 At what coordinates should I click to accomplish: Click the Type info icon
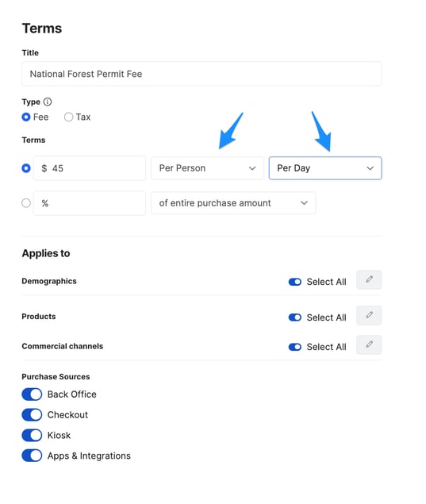coord(48,102)
